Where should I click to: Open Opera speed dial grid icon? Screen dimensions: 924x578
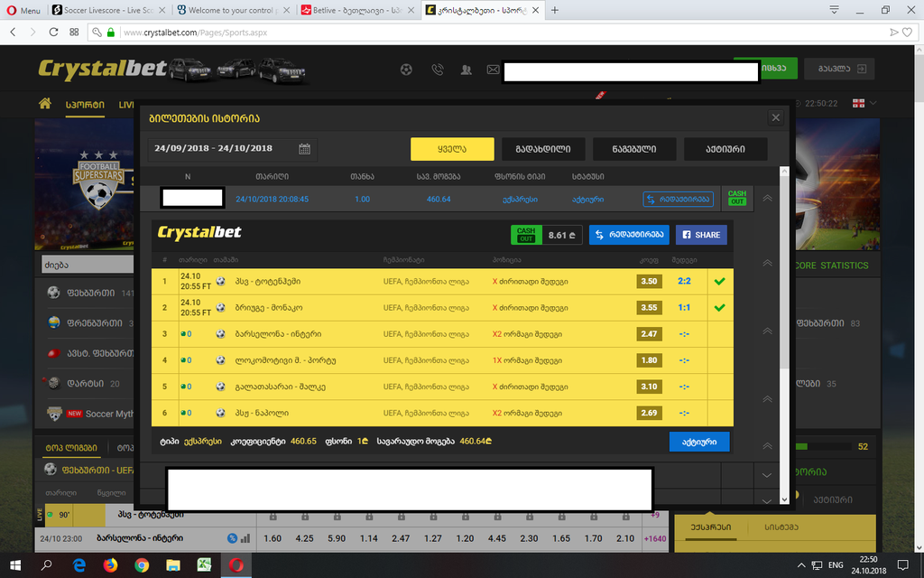click(74, 33)
